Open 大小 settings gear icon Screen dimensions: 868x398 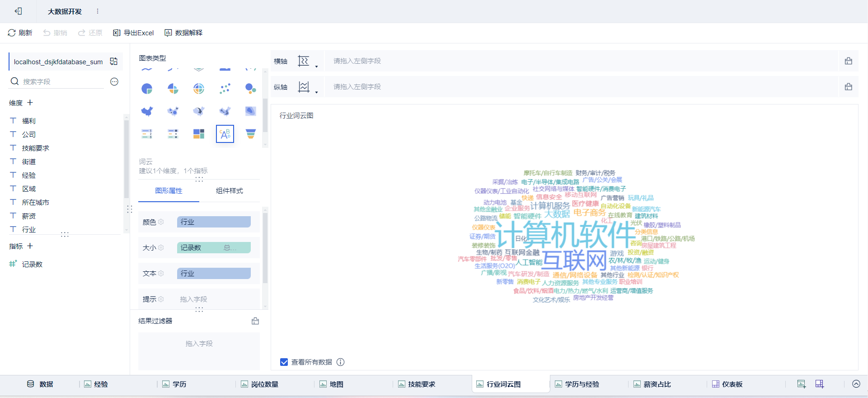[161, 248]
